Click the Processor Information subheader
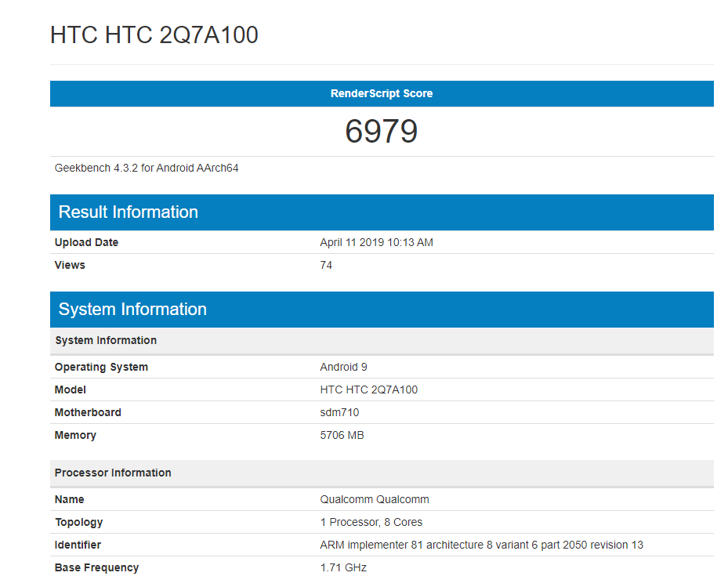 coord(382,473)
